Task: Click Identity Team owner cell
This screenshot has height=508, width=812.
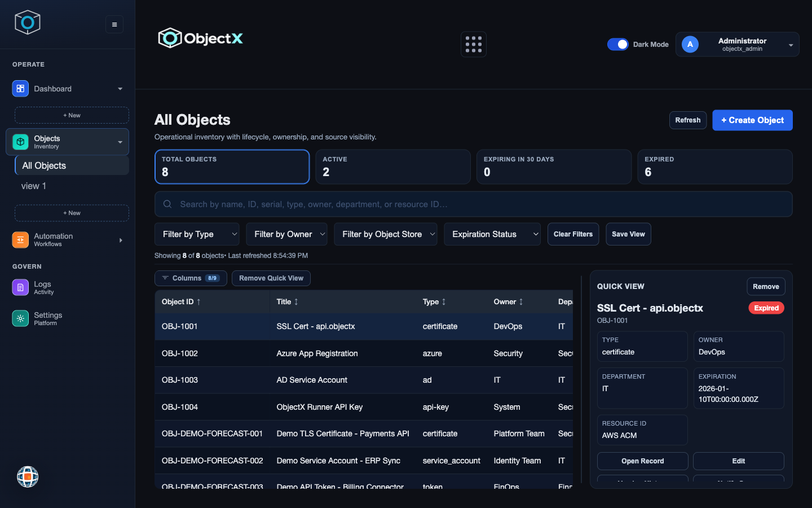Action: pyautogui.click(x=517, y=461)
